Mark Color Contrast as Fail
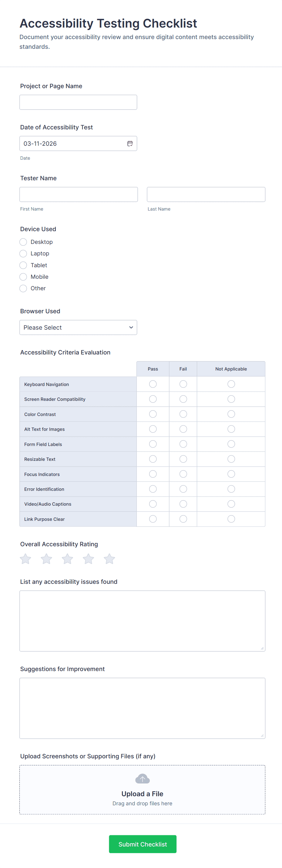Image resolution: width=282 pixels, height=868 pixels. coord(183,414)
